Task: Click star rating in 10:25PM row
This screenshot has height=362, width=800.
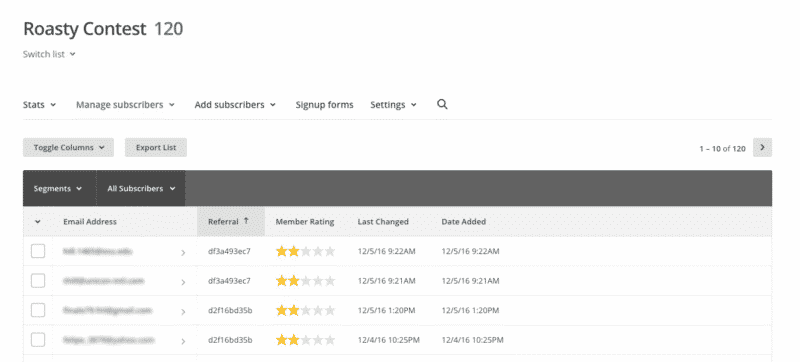Action: pyautogui.click(x=305, y=340)
